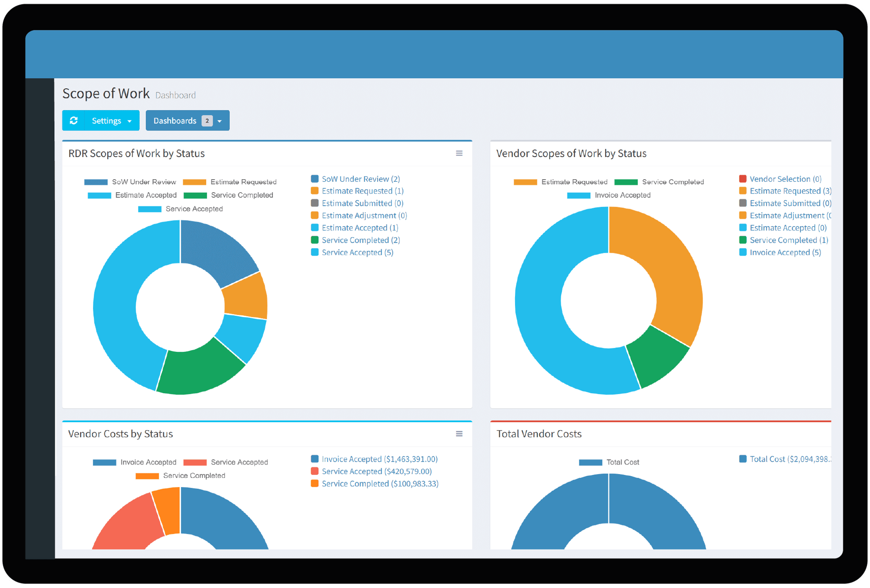Open Invoice Accepted (5) vendor link
Screen dimensions: 870x588
[x=785, y=252]
